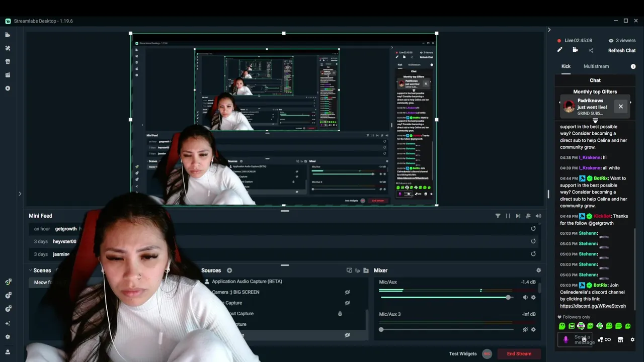Open the Themes wand icon in left sidebar
The image size is (644, 362).
[x=8, y=48]
